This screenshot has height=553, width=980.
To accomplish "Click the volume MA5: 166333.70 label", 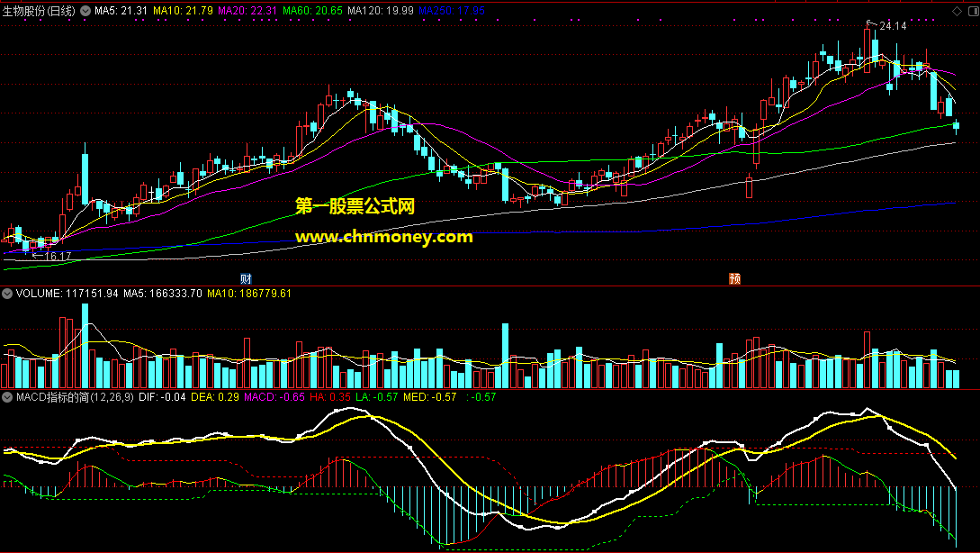I will pos(163,294).
